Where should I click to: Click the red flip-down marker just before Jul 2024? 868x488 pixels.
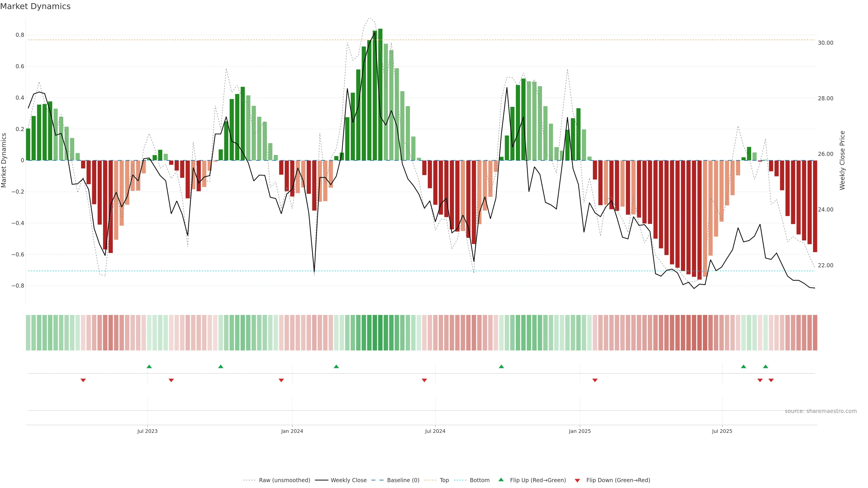pyautogui.click(x=424, y=380)
